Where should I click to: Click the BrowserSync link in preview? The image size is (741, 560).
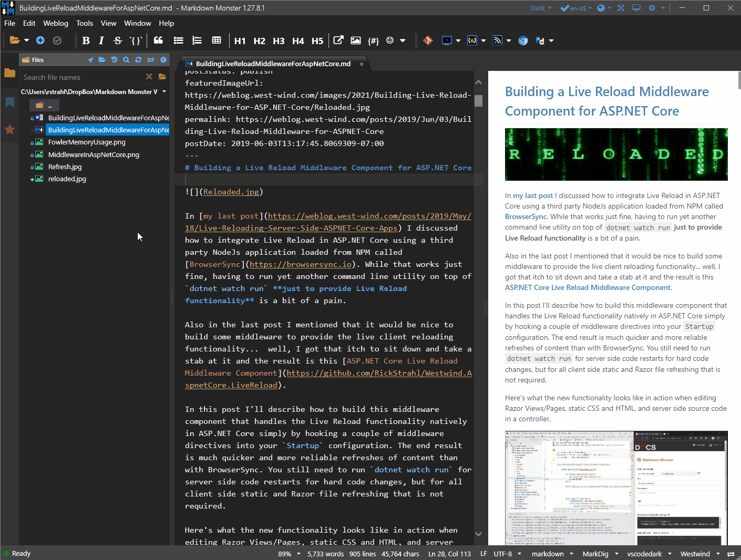tap(527, 216)
